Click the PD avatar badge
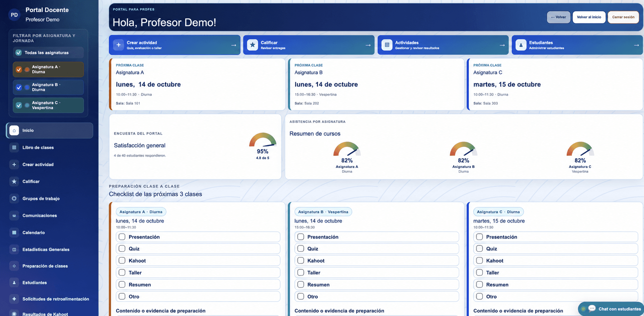This screenshot has width=644, height=316. click(x=14, y=15)
